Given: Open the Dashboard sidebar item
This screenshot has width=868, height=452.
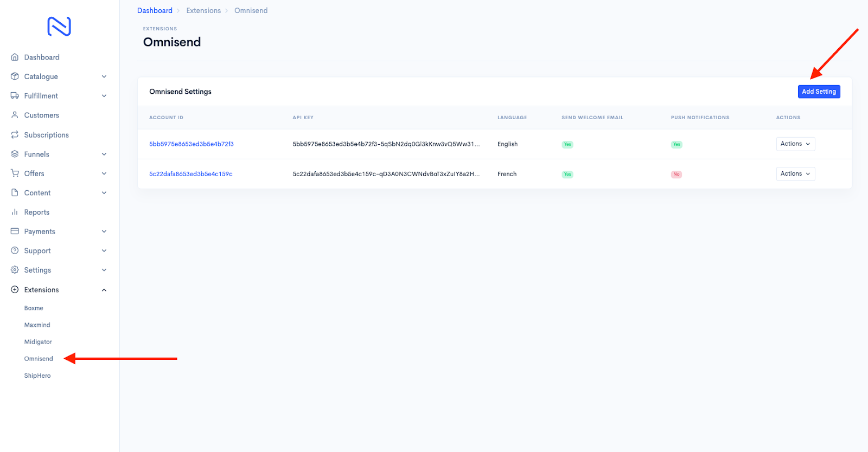Looking at the screenshot, I should point(42,57).
